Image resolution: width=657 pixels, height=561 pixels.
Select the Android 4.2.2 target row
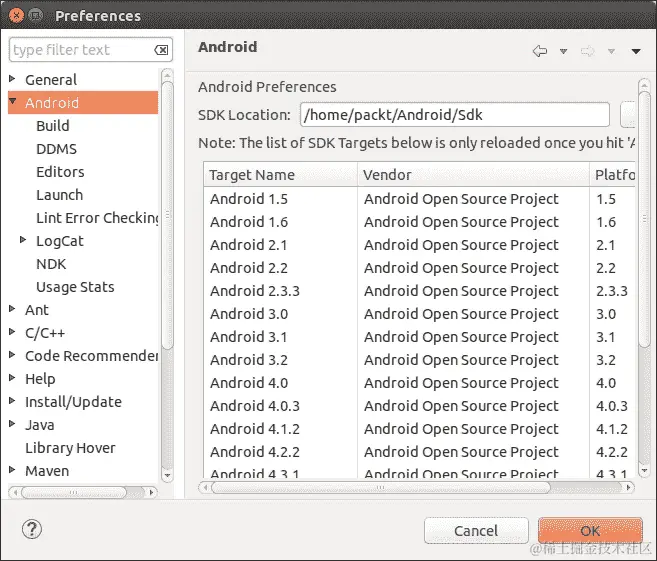coord(419,452)
